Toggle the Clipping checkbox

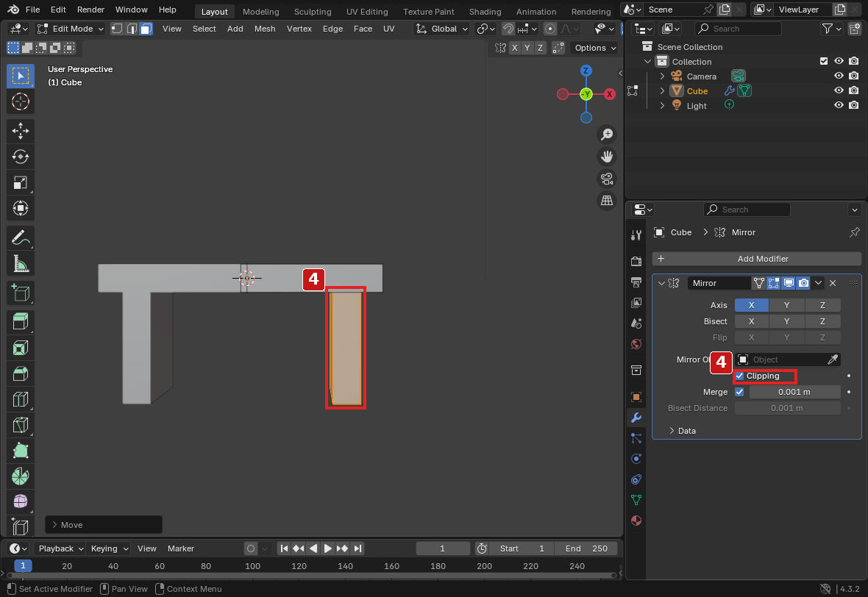(739, 376)
